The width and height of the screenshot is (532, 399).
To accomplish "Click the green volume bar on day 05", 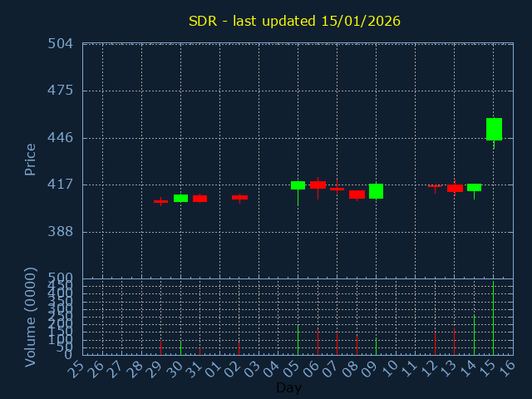I will point(298,339).
